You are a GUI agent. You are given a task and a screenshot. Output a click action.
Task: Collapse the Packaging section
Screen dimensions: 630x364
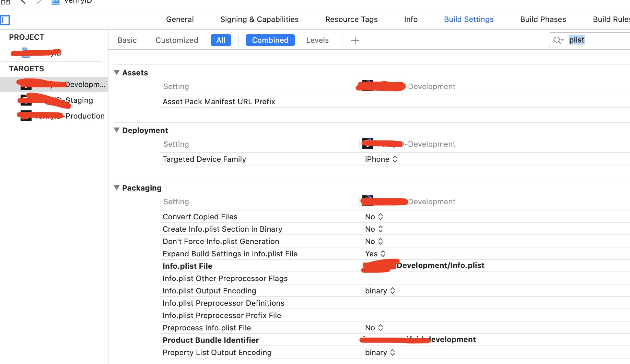117,187
